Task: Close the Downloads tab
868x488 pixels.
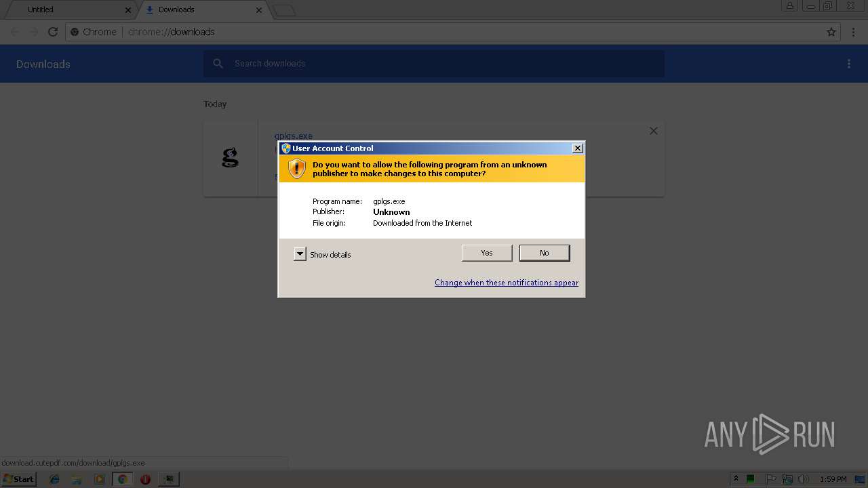Action: [258, 10]
